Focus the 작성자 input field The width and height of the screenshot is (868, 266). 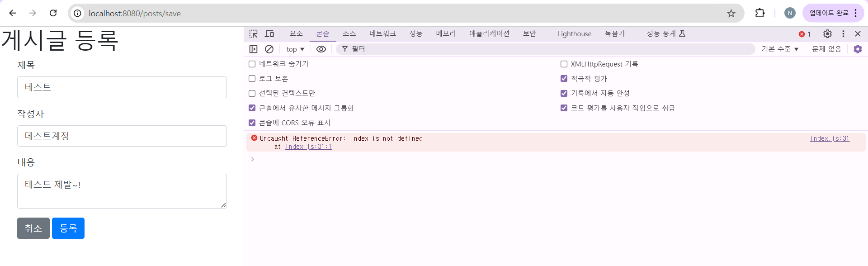[x=122, y=136]
